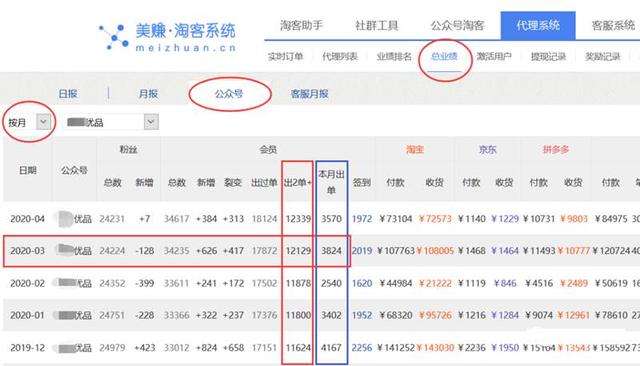Click the ¥141252 Taobao payment value
The width and height of the screenshot is (640, 366).
pos(396,348)
